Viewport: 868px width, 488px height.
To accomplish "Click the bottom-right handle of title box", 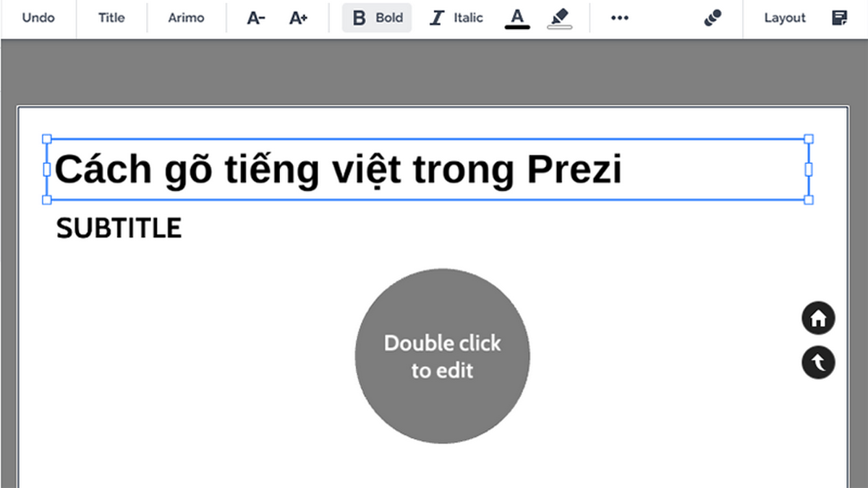I will tap(809, 200).
